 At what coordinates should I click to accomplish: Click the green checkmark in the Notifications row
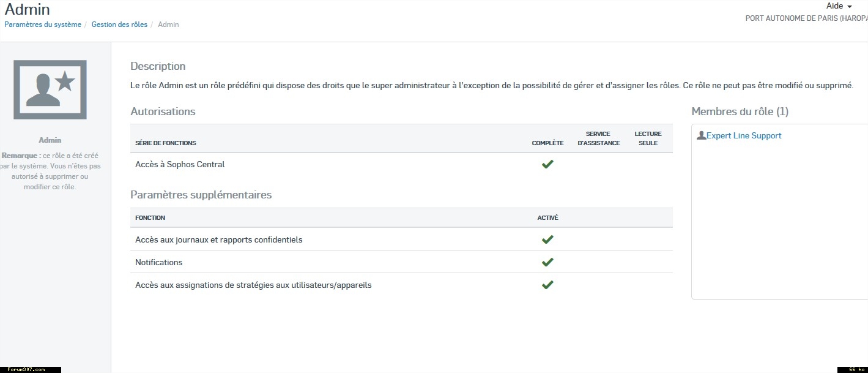[547, 262]
